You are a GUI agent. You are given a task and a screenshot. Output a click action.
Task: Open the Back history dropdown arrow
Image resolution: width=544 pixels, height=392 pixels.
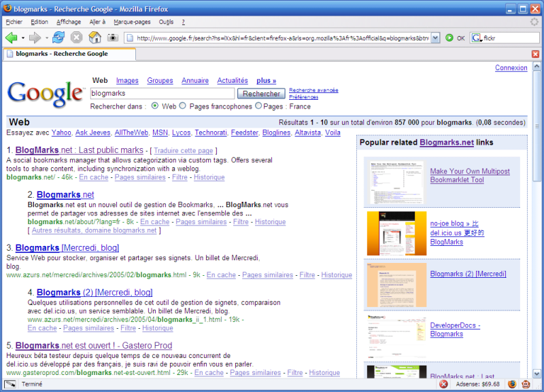click(23, 38)
